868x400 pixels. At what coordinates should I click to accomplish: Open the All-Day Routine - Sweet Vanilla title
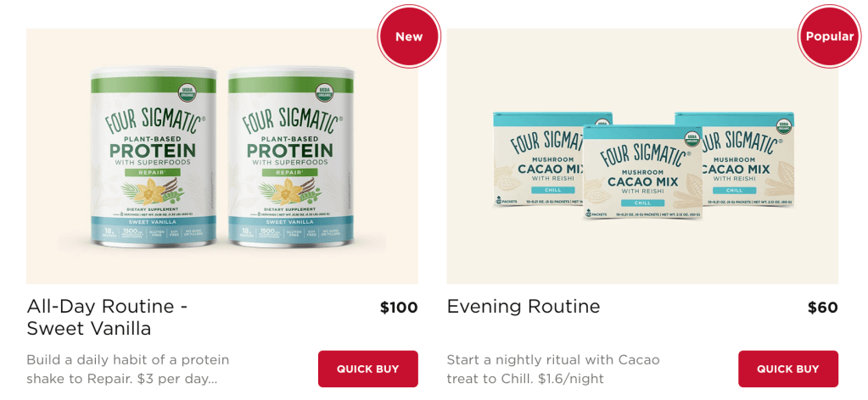pyautogui.click(x=107, y=317)
